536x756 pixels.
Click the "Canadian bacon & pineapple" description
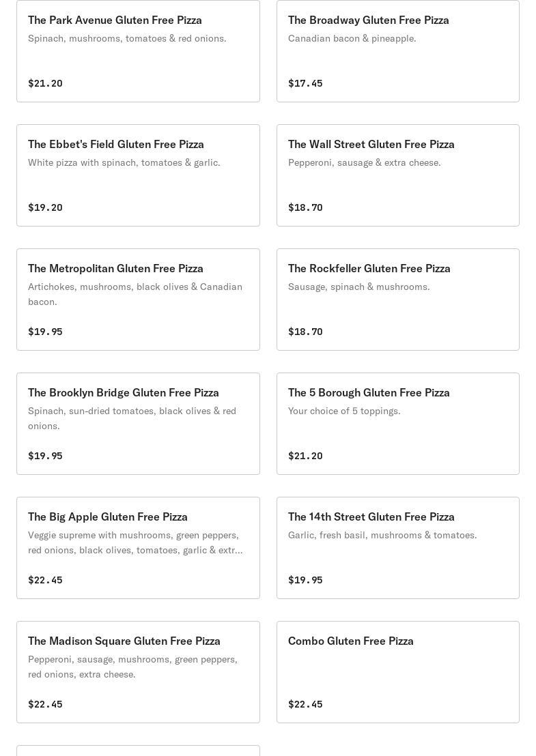click(352, 38)
